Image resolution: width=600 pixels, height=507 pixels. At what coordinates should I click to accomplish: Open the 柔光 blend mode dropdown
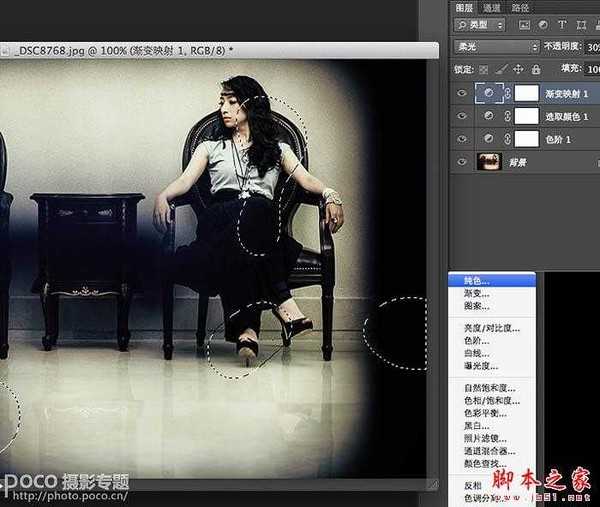click(x=495, y=46)
